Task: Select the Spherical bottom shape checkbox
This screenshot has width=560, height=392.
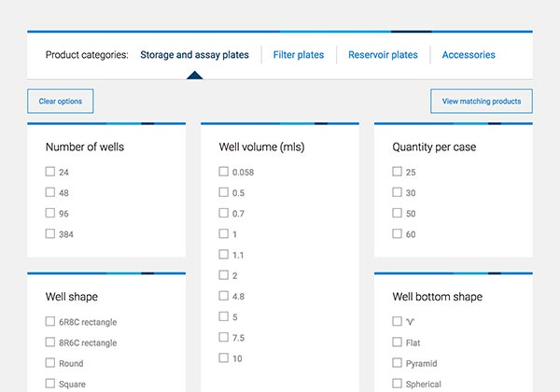Action: pyautogui.click(x=398, y=384)
